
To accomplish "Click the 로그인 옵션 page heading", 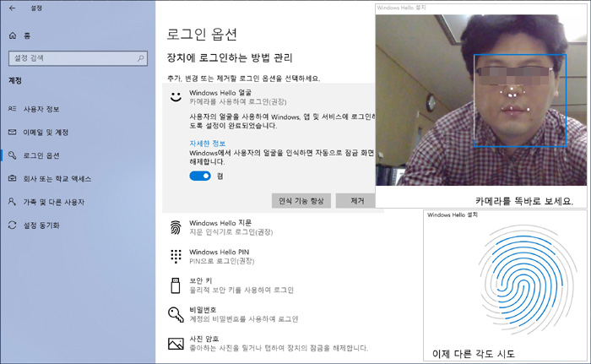I will [202, 35].
